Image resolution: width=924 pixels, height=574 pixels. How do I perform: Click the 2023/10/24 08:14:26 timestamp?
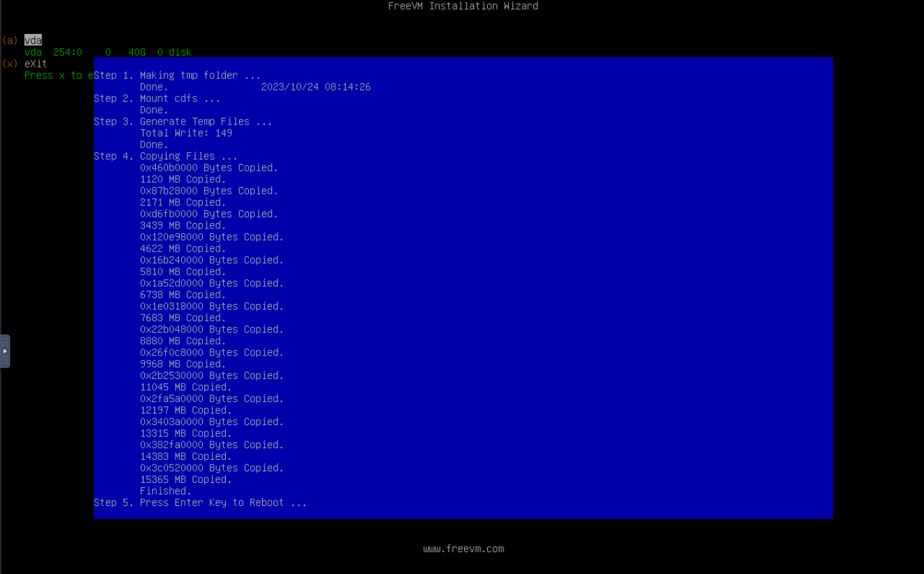point(316,87)
